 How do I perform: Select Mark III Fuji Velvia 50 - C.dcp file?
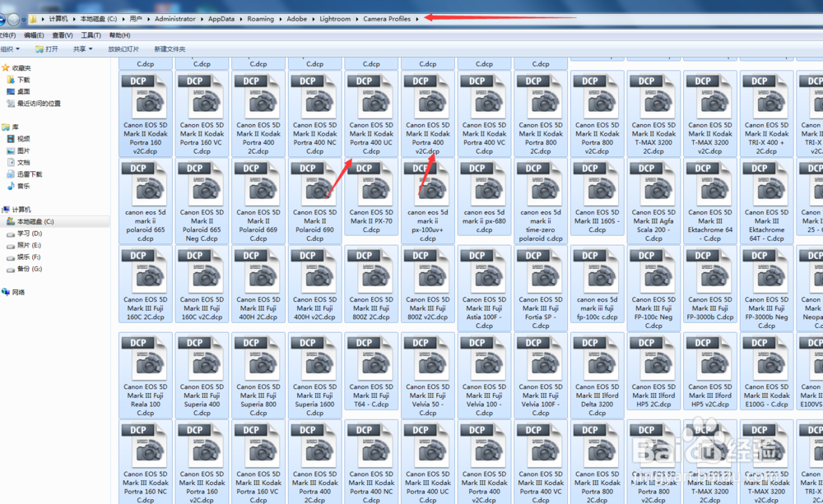(x=428, y=375)
